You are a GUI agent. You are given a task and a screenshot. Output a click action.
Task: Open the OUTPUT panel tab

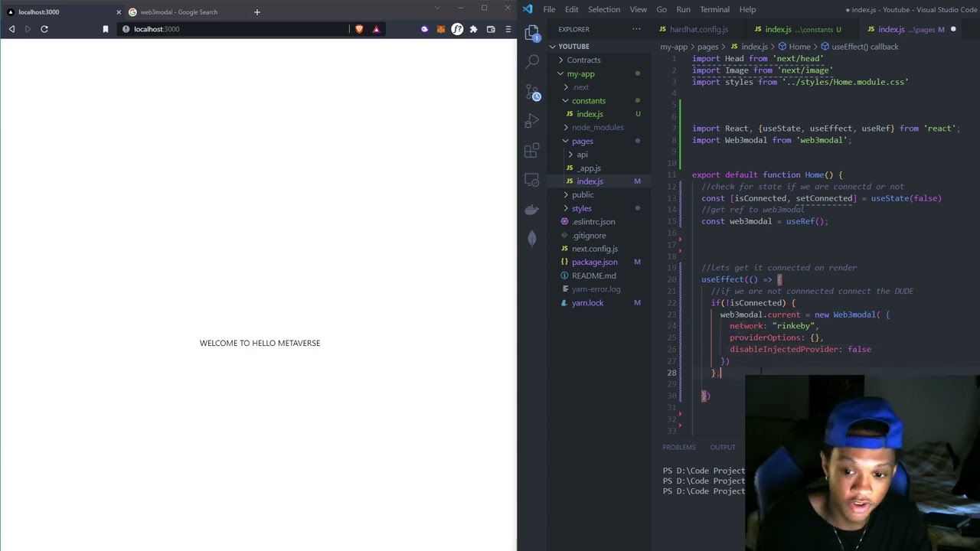tap(723, 447)
